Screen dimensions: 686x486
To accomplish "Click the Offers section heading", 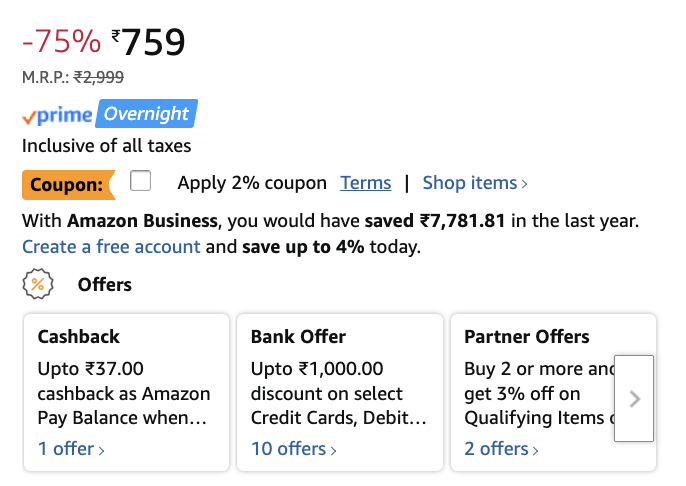I will tap(105, 285).
